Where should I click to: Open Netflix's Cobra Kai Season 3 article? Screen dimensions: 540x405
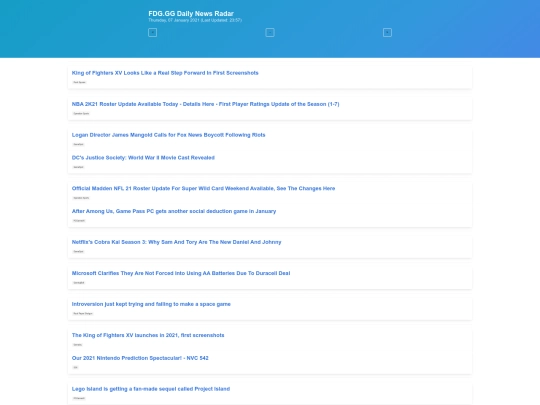tap(177, 242)
